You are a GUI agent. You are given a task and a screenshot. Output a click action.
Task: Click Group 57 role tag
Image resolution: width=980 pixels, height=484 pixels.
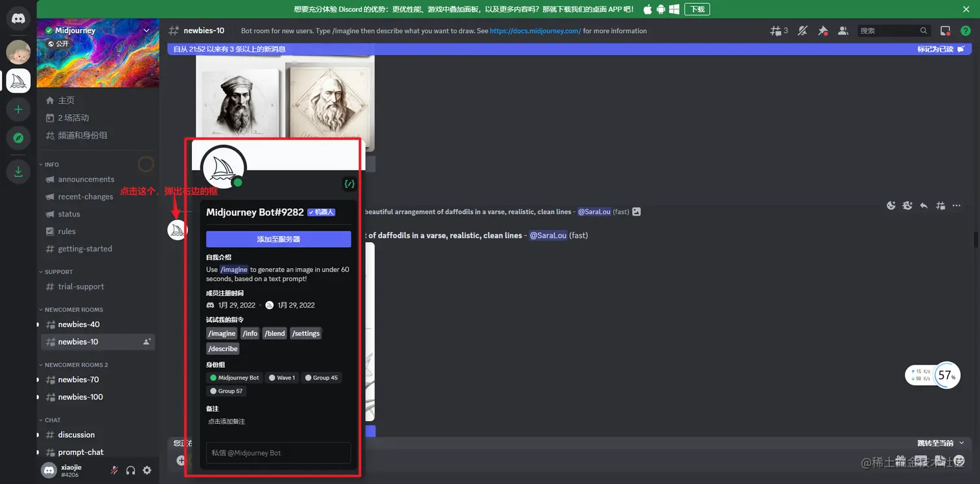tap(226, 391)
